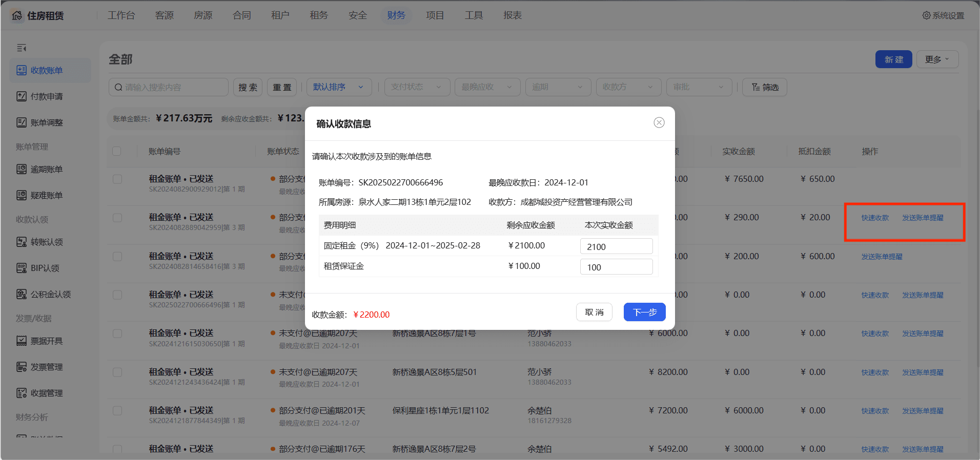
Task: Collapse the sidebar with the menu toggle icon
Action: 21,48
